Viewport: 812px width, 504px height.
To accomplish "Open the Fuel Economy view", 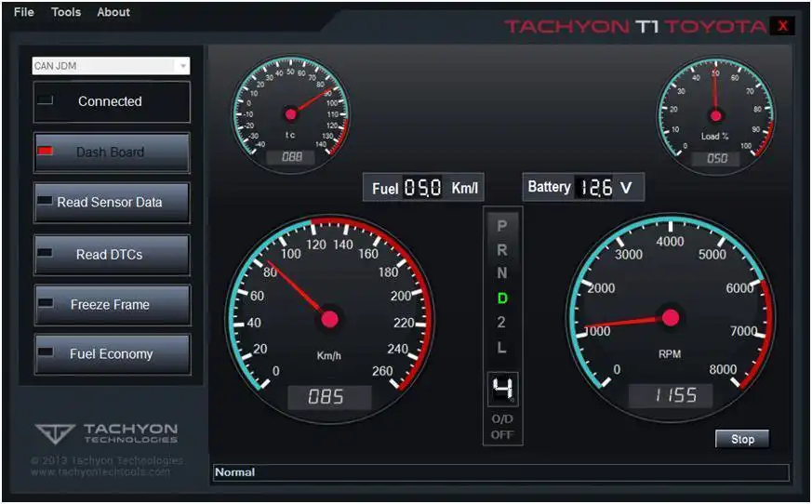I will click(113, 353).
